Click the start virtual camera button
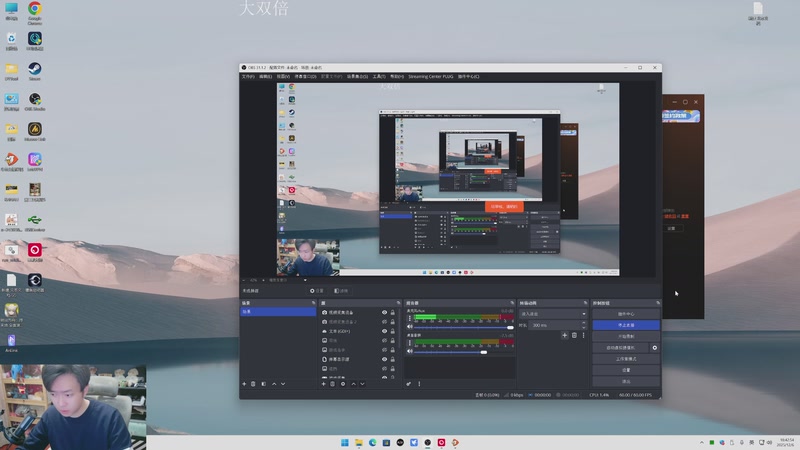Screen dimensions: 800x450 click(621, 347)
